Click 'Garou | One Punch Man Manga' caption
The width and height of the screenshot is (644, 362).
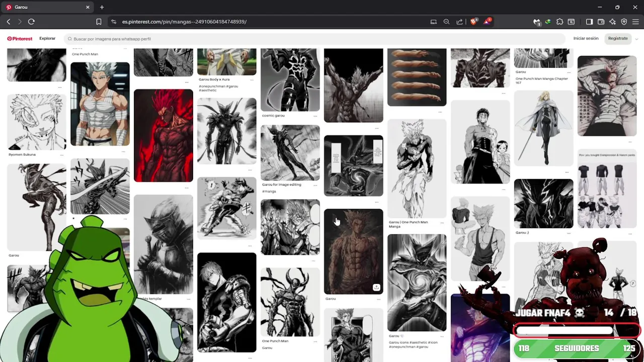tap(408, 224)
